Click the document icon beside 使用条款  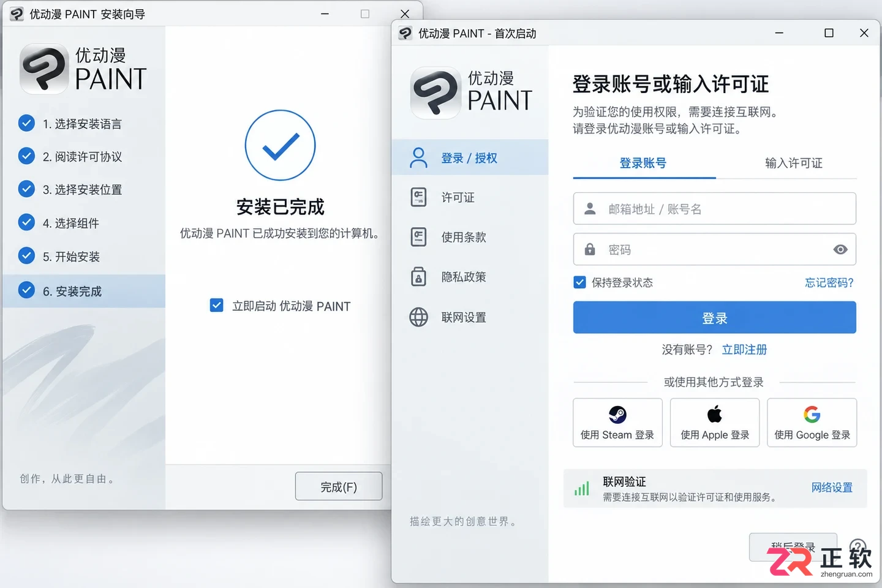[x=419, y=237]
